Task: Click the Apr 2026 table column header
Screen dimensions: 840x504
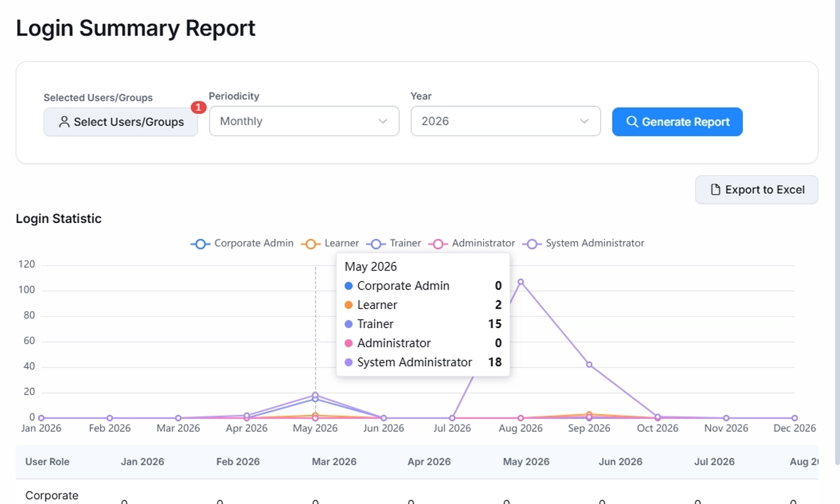Action: (429, 462)
